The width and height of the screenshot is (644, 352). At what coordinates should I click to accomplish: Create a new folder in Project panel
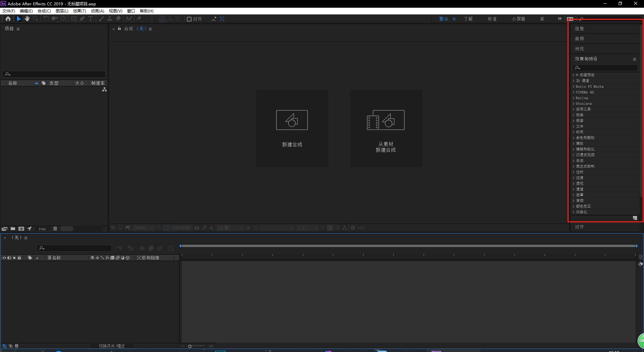click(x=13, y=229)
